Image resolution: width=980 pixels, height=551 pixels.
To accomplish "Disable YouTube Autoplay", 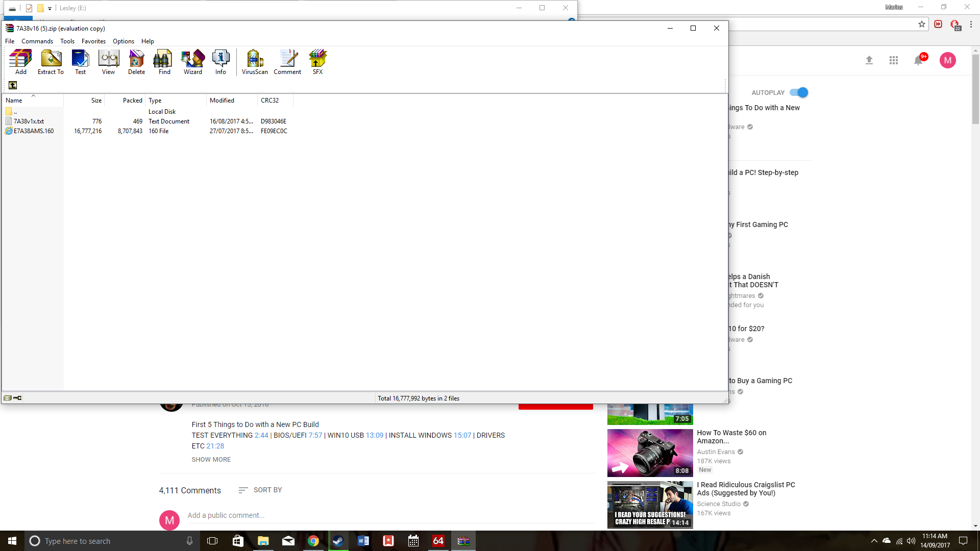I will pos(798,92).
